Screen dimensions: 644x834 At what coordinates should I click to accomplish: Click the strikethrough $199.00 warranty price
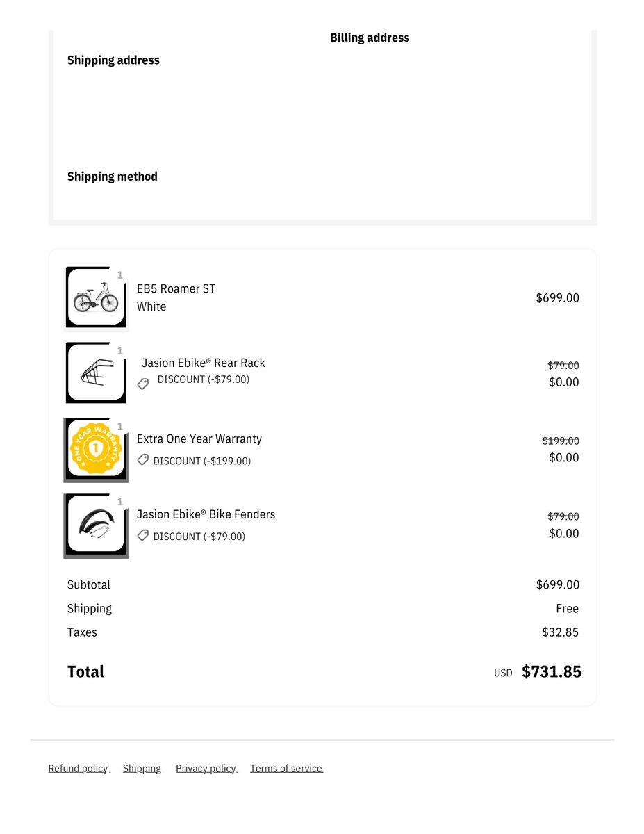[561, 441]
